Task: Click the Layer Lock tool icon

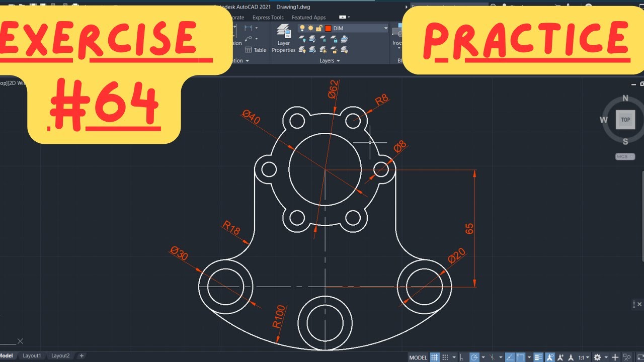Action: click(x=334, y=39)
